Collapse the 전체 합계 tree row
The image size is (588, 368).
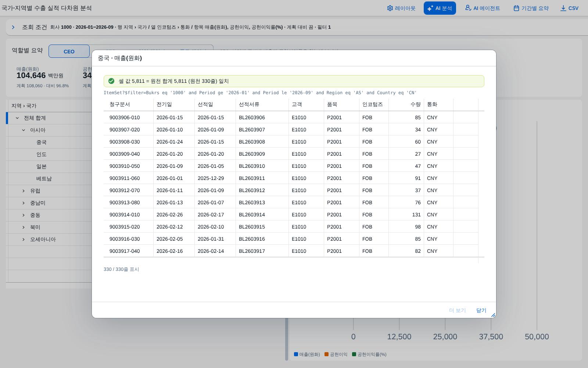[17, 118]
